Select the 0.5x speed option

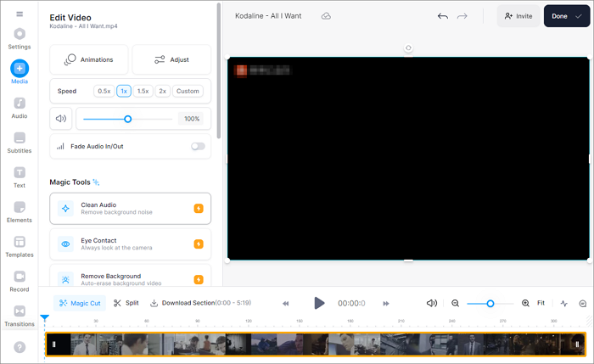(104, 91)
